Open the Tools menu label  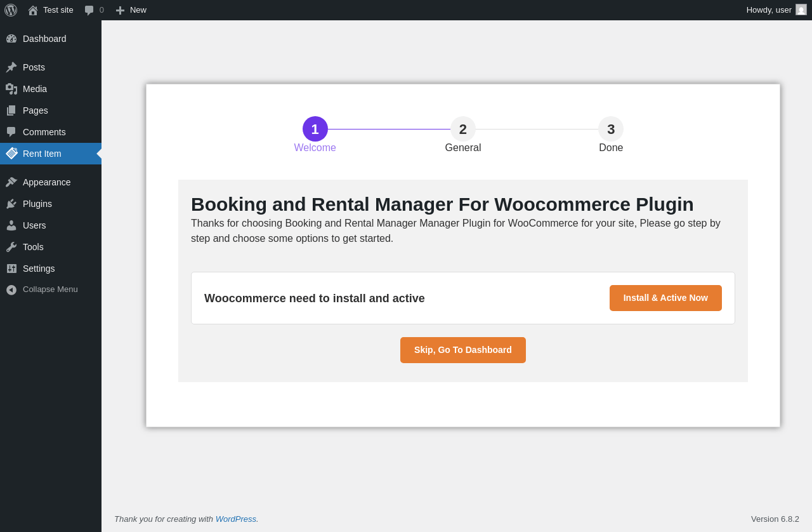pyautogui.click(x=33, y=247)
